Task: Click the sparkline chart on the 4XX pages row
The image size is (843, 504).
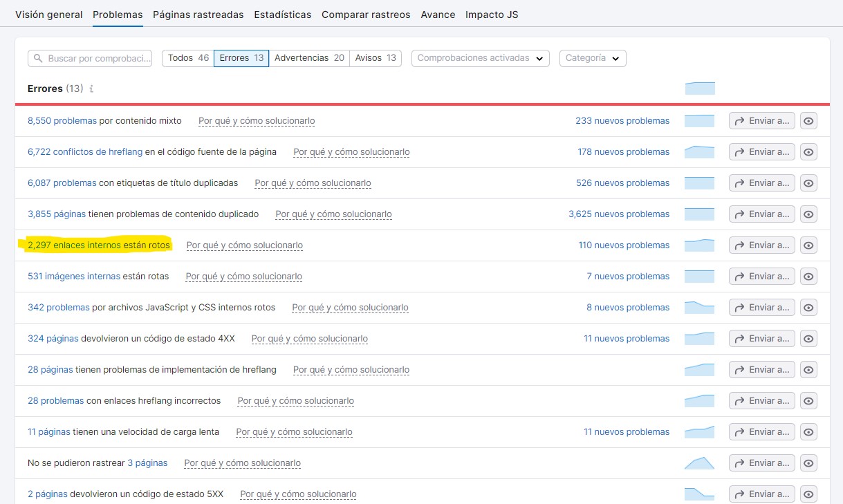Action: tap(699, 338)
